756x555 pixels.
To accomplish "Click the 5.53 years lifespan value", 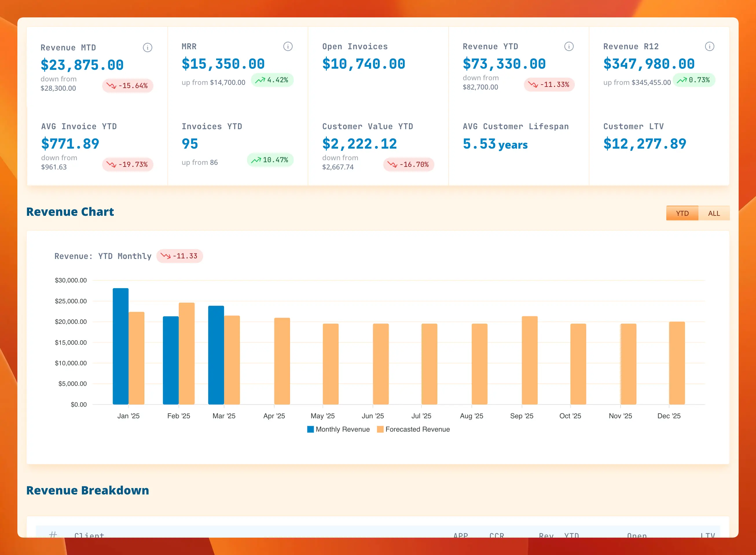I will click(495, 144).
